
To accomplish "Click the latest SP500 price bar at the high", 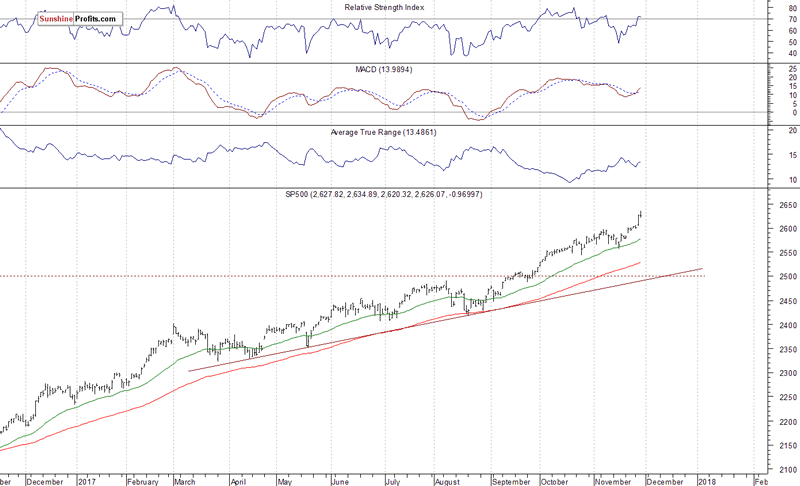I will (640, 212).
